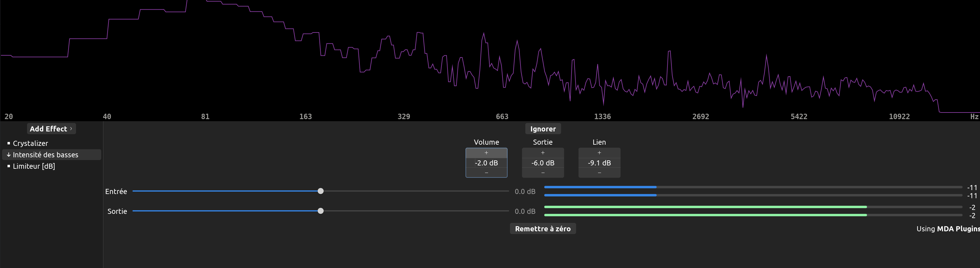
Task: Click the Using MDA Plugins text
Action: pos(948,229)
